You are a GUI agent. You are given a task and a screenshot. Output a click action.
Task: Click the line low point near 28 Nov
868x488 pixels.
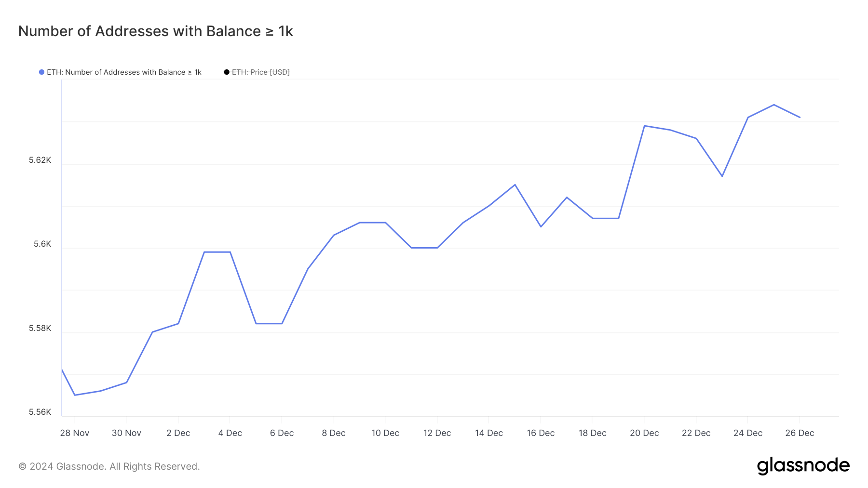point(75,395)
